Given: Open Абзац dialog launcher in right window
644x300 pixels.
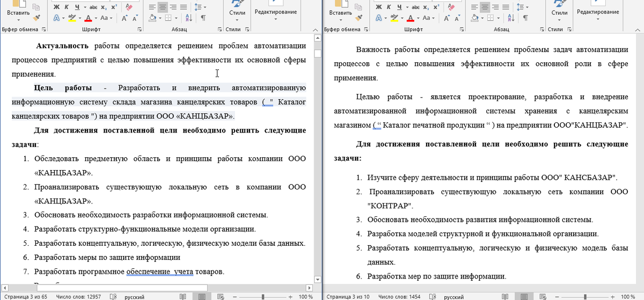Looking at the screenshot, I should (x=543, y=30).
